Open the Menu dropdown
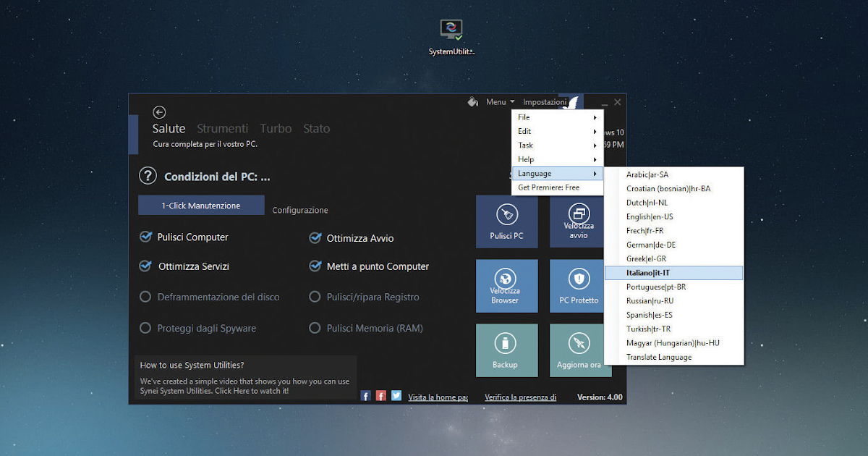This screenshot has height=456, width=868. 500,102
